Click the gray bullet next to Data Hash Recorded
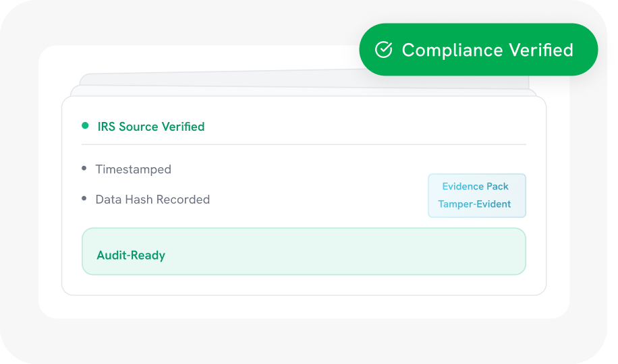Viewport: 618px width, 364px height. point(84,199)
